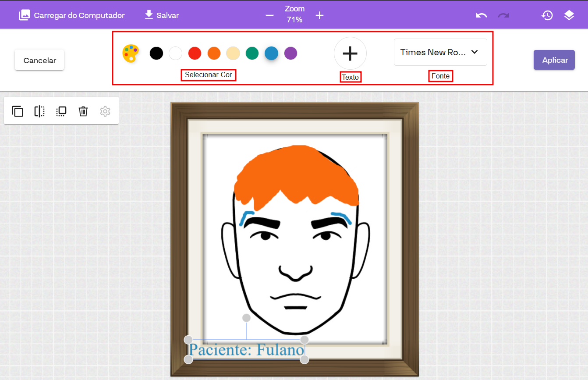This screenshot has height=380, width=588.
Task: Select the orange color swatch
Action: [214, 53]
